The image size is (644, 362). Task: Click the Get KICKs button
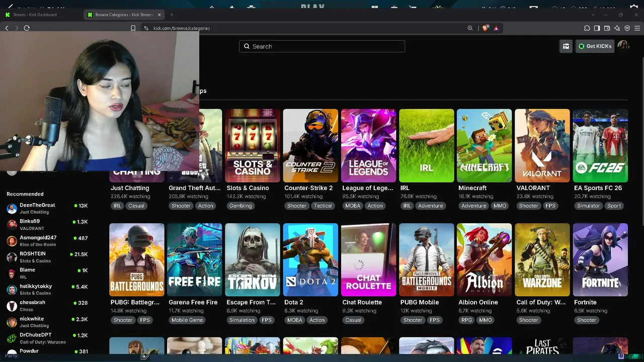595,46
